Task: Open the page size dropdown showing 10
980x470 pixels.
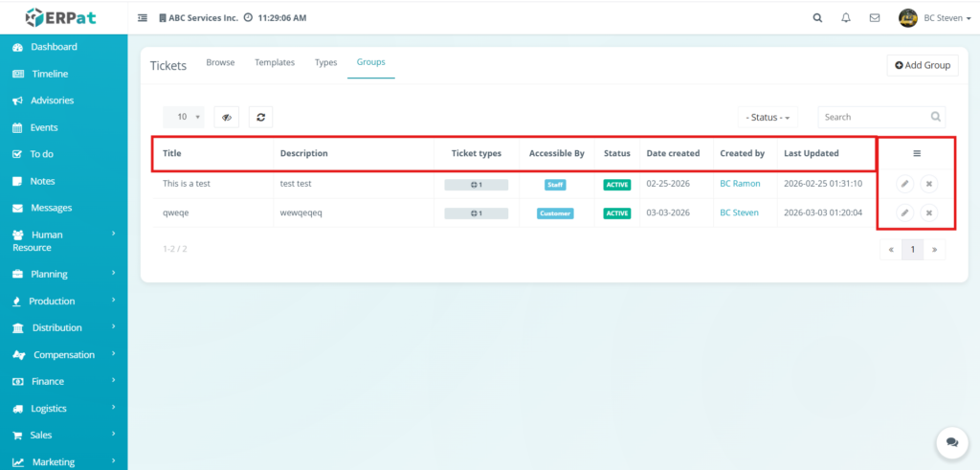Action: point(184,117)
